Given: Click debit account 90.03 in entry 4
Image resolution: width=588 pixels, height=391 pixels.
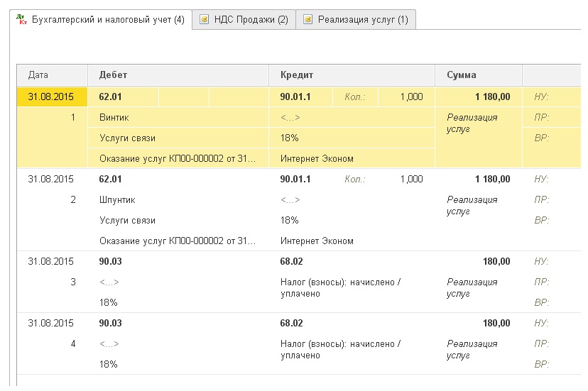Looking at the screenshot, I should click(110, 323).
